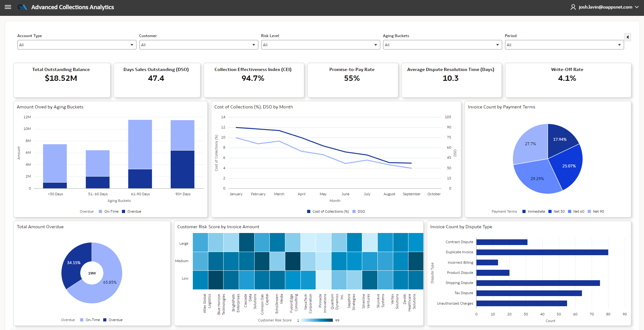This screenshot has height=330, width=644.
Task: Open the Risk Level dropdown
Action: (x=320, y=45)
